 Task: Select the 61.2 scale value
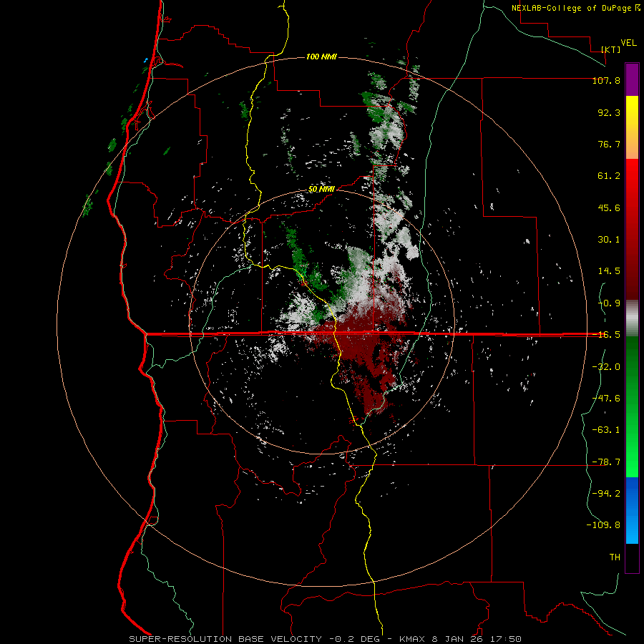[x=609, y=176]
